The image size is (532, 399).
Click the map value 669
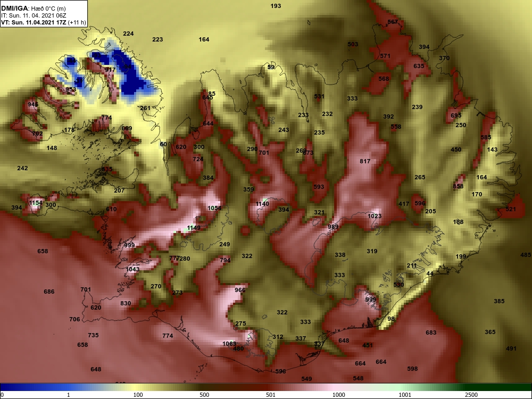pyautogui.click(x=127, y=128)
